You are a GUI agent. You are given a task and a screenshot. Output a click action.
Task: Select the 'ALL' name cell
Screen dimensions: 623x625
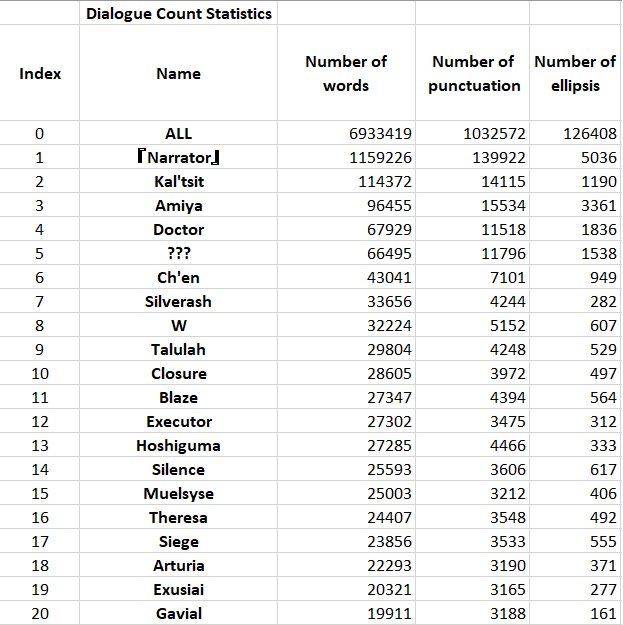pos(178,133)
